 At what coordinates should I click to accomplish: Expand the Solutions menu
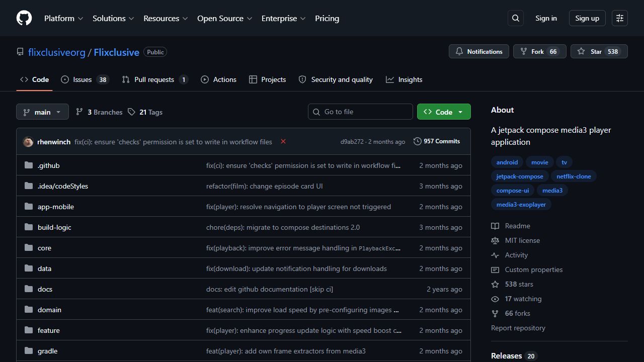click(113, 18)
